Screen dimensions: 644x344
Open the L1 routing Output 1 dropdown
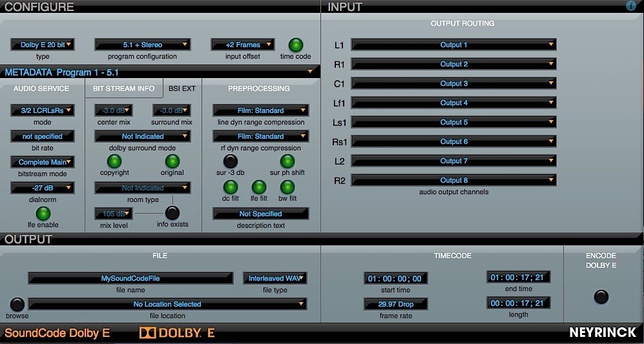tap(454, 45)
